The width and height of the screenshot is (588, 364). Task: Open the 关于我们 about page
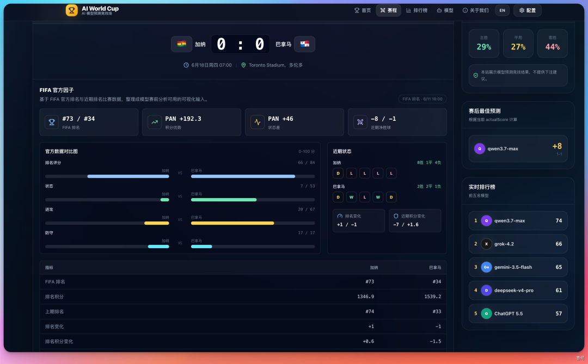475,10
